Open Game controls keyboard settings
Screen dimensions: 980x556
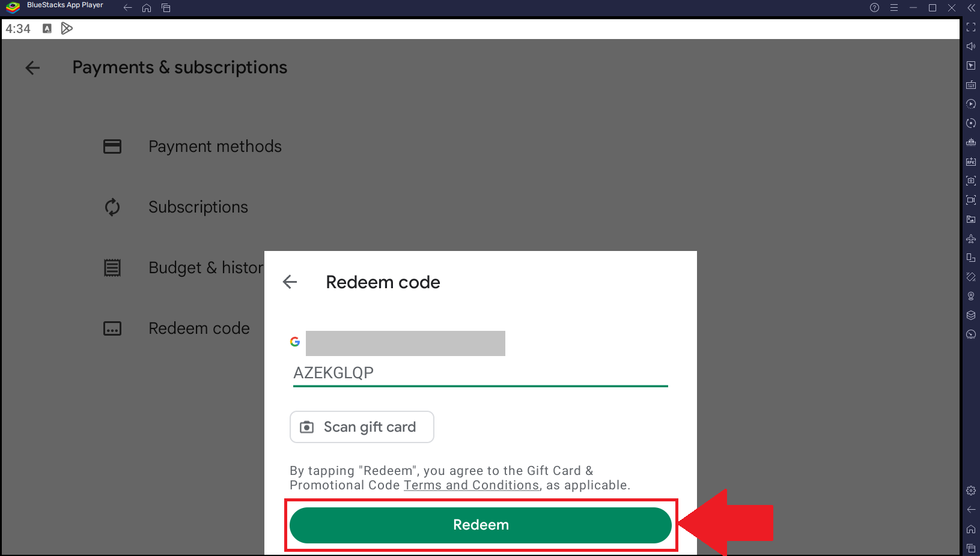tap(971, 85)
